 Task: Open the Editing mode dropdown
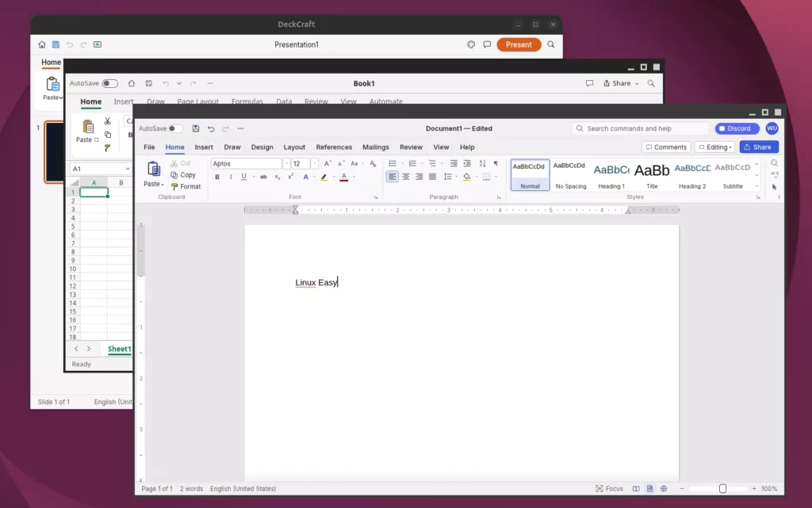[715, 147]
